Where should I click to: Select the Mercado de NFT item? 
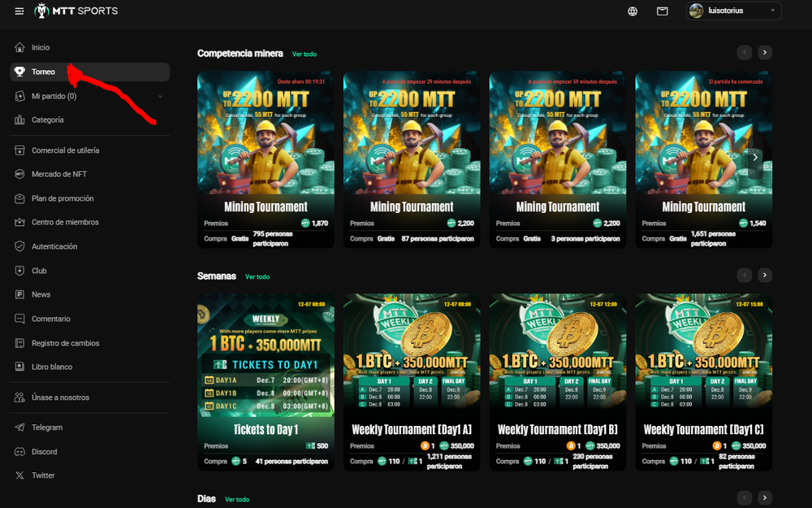58,175
